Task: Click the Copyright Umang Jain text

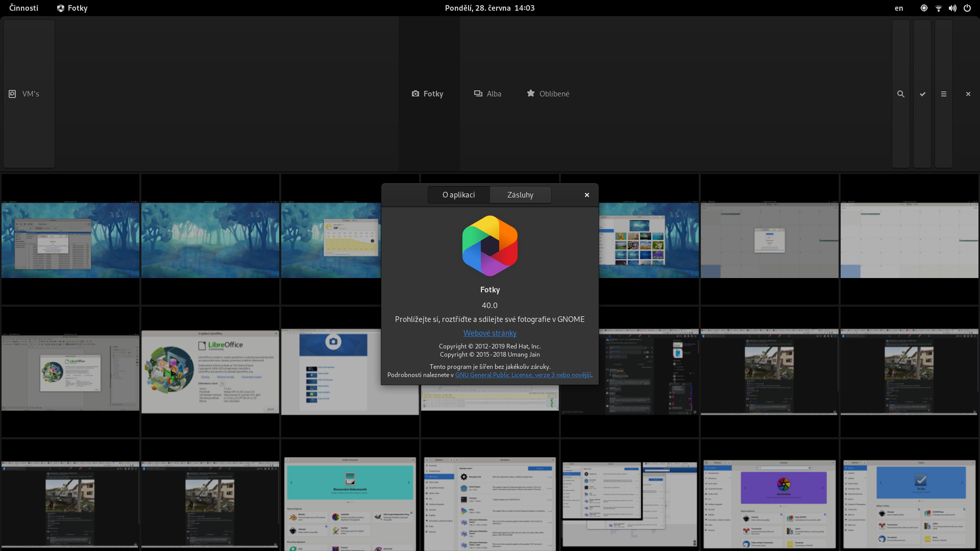Action: click(490, 355)
